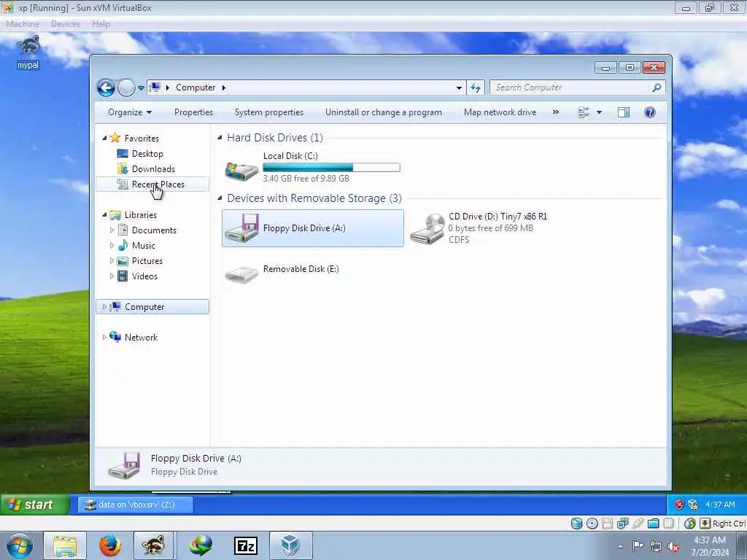Image resolution: width=747 pixels, height=560 pixels.
Task: Click the red security shield tray icon
Action: 679,505
